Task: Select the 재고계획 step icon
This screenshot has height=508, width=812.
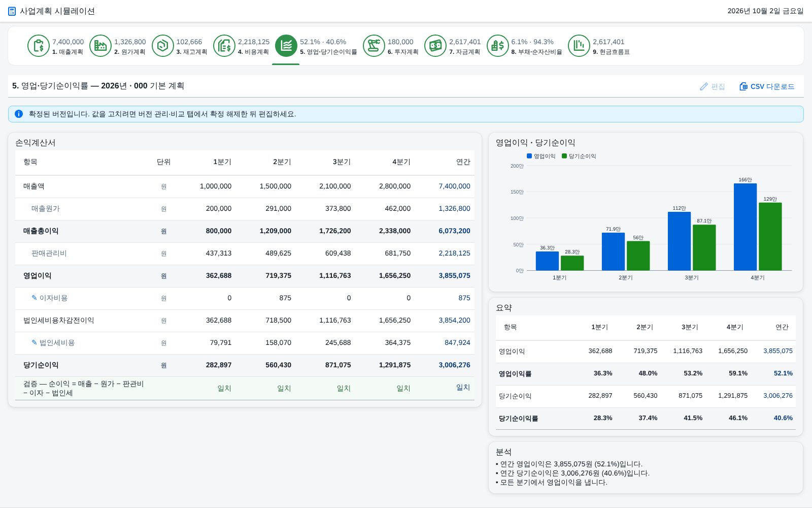Action: tap(162, 46)
